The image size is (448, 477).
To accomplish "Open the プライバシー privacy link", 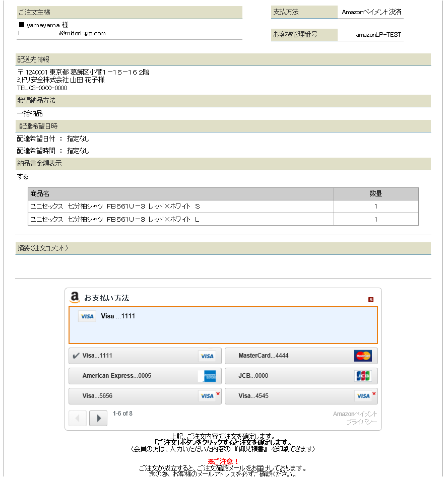I will tap(361, 422).
